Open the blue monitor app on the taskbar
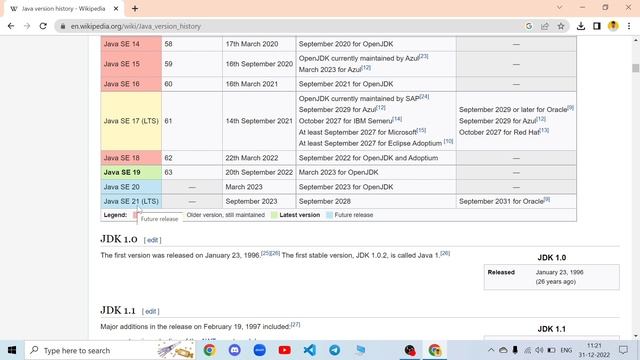The width and height of the screenshot is (640, 360). (x=360, y=350)
